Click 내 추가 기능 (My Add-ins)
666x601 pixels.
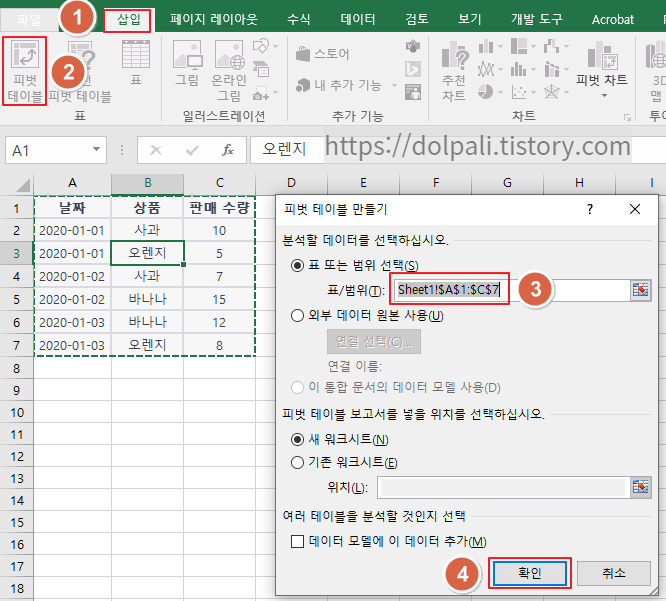tap(339, 85)
